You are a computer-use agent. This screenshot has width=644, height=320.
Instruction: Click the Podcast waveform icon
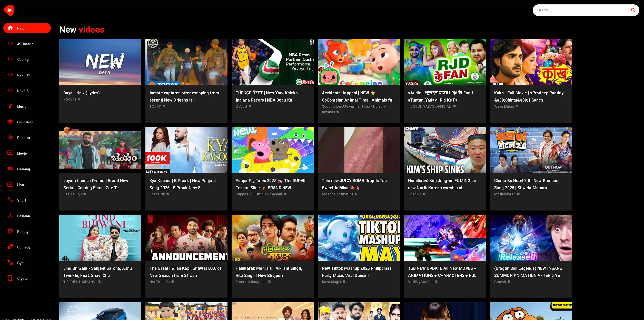coord(10,137)
